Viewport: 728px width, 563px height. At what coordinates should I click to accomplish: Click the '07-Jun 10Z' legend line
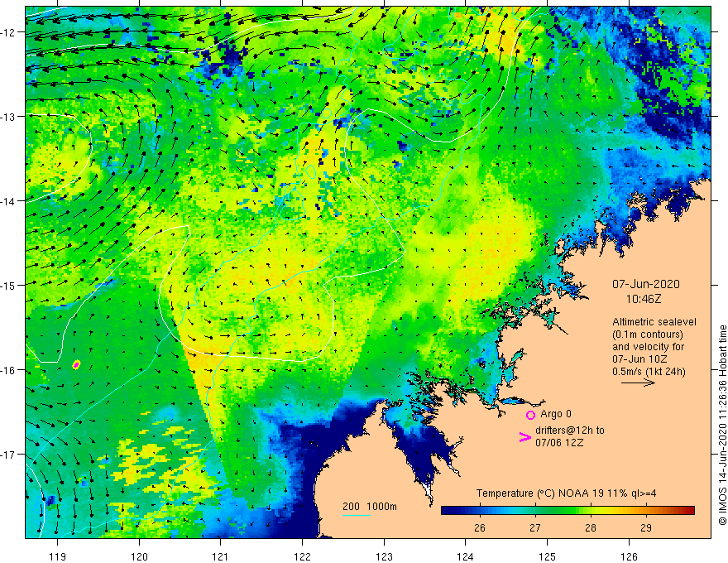pyautogui.click(x=639, y=359)
